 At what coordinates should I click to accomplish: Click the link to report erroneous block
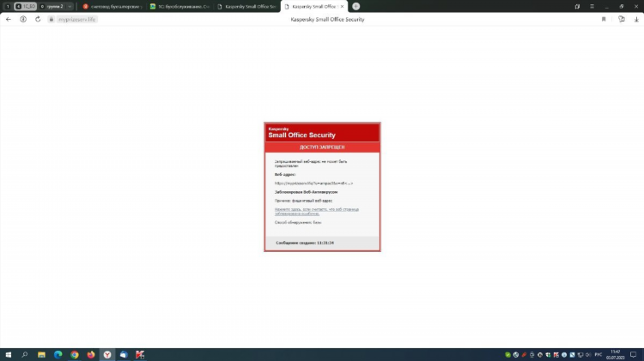(x=317, y=211)
